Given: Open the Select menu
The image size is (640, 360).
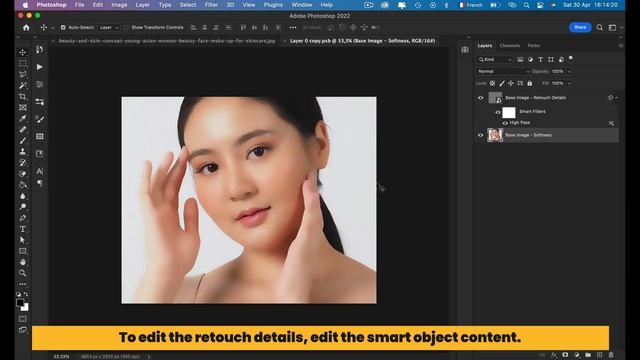Looking at the screenshot, I should click(188, 5).
